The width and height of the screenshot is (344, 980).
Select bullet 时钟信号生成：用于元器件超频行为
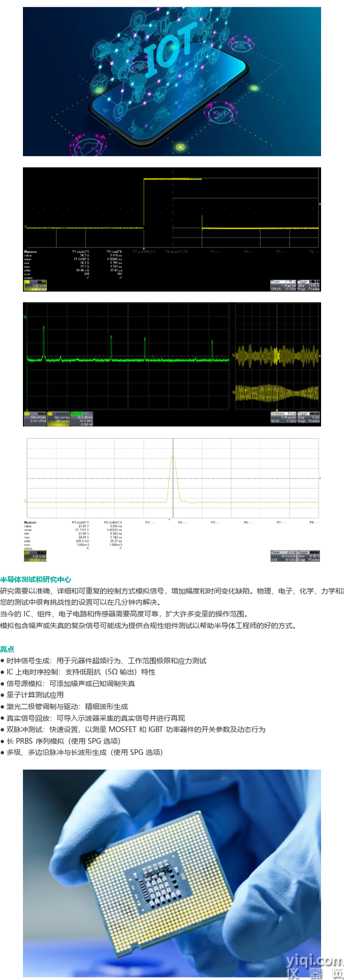coord(103,661)
